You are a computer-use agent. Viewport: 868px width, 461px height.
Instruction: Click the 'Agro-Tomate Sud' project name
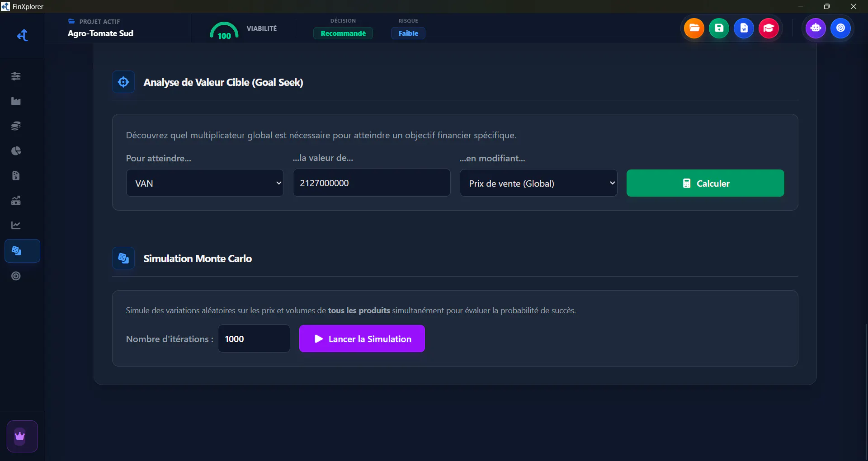(100, 33)
